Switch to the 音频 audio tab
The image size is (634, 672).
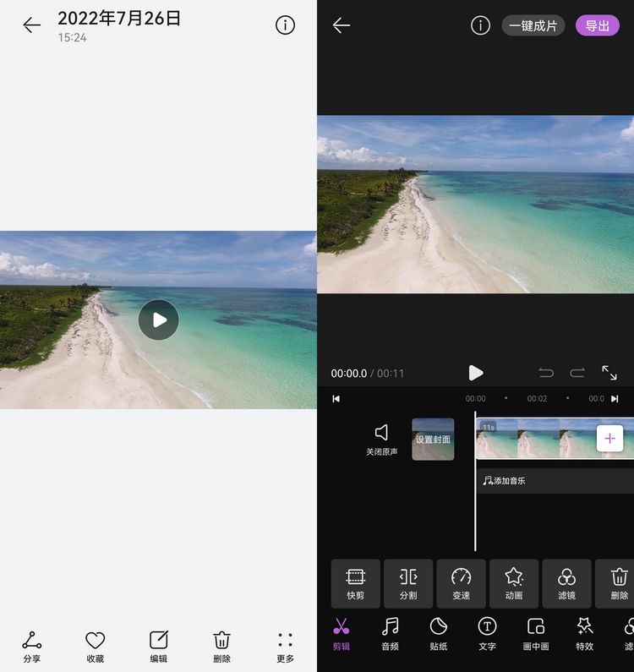tap(390, 634)
